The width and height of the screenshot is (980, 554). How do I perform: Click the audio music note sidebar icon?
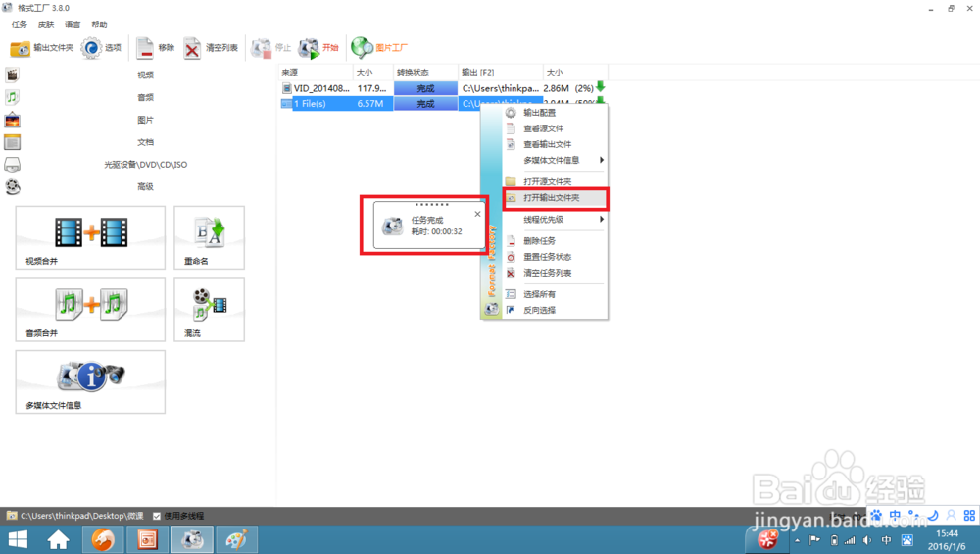[13, 97]
